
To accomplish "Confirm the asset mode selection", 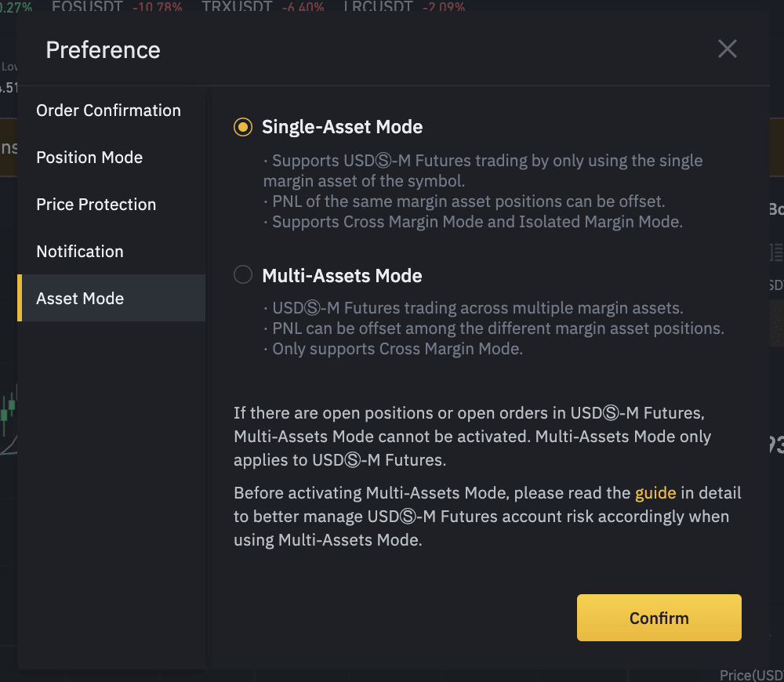I will tap(659, 618).
